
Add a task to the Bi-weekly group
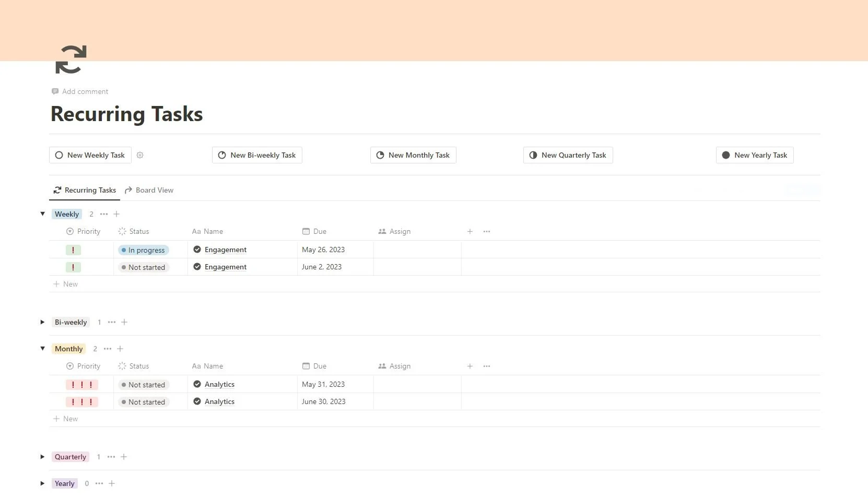(124, 322)
